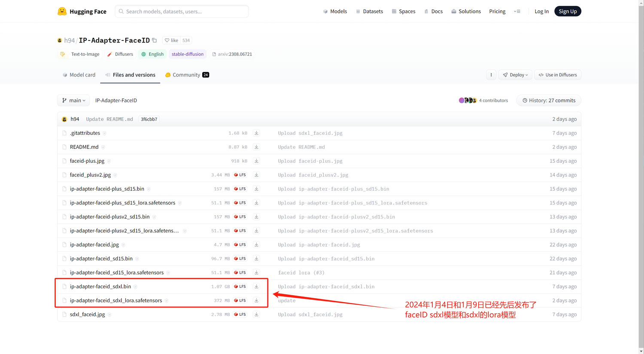Download ip-adapter-faceid-plus_sd15.bin file
Screen dimensions: 644x354
click(x=256, y=189)
